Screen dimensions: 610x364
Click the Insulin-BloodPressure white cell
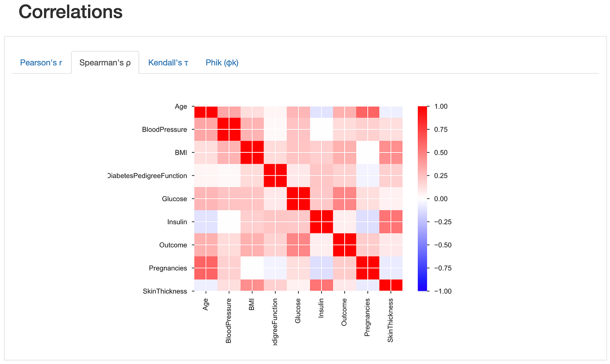tap(229, 222)
